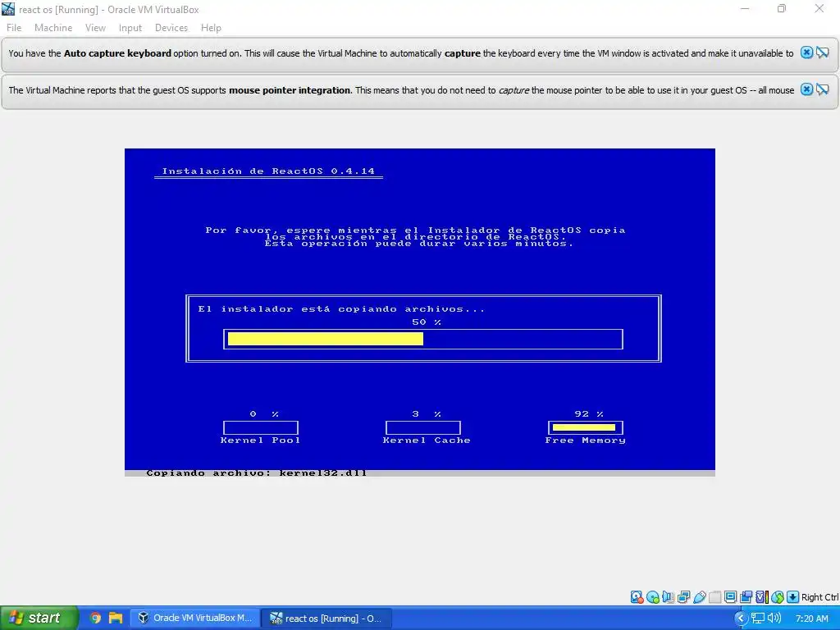
Task: Open the View menu
Action: click(95, 28)
